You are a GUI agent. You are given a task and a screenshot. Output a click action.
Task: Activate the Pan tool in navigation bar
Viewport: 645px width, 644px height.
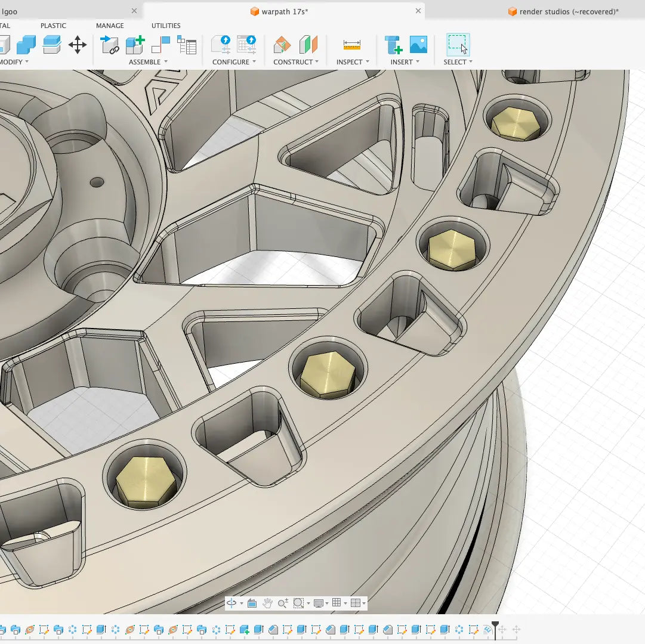(x=268, y=603)
